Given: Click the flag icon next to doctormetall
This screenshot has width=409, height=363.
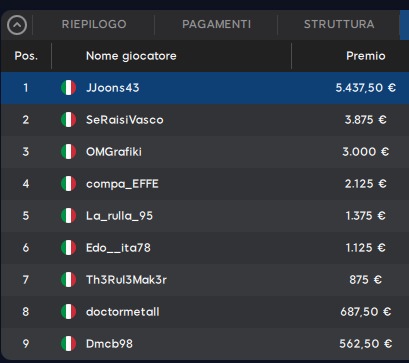Looking at the screenshot, I should tap(69, 312).
